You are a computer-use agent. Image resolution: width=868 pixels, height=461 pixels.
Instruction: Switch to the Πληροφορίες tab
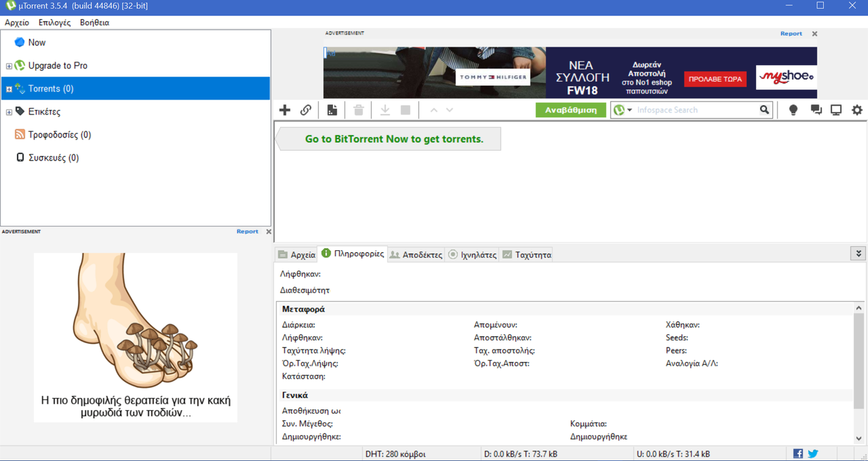point(353,254)
